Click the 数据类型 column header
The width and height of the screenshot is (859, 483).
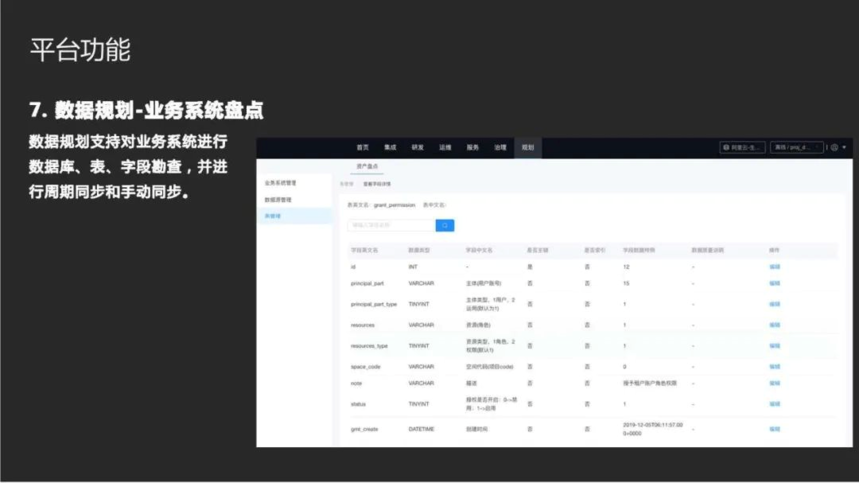pos(419,250)
